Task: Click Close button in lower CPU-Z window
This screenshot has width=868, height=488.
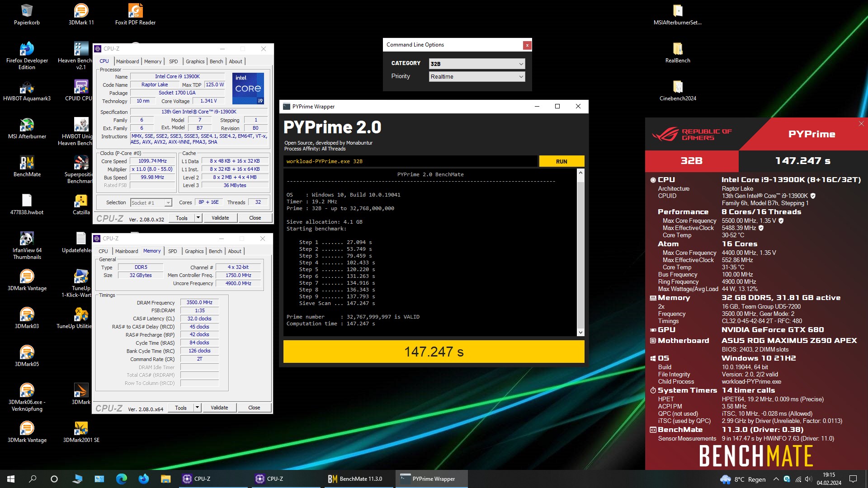Action: [x=254, y=408]
